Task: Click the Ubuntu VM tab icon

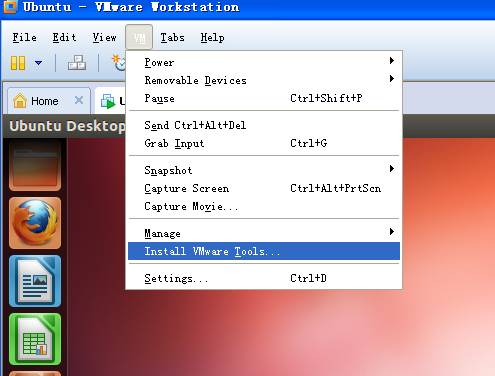Action: [x=108, y=101]
